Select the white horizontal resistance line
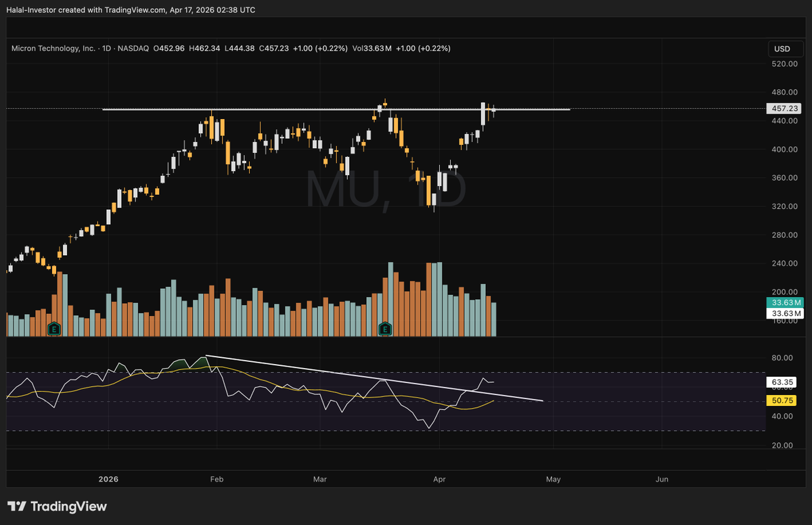 pos(336,110)
